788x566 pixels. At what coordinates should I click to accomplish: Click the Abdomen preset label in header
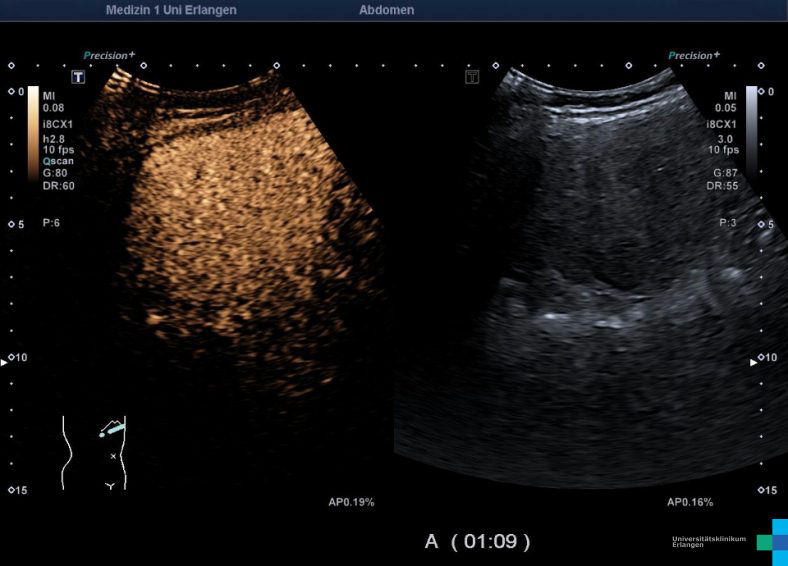[x=386, y=10]
